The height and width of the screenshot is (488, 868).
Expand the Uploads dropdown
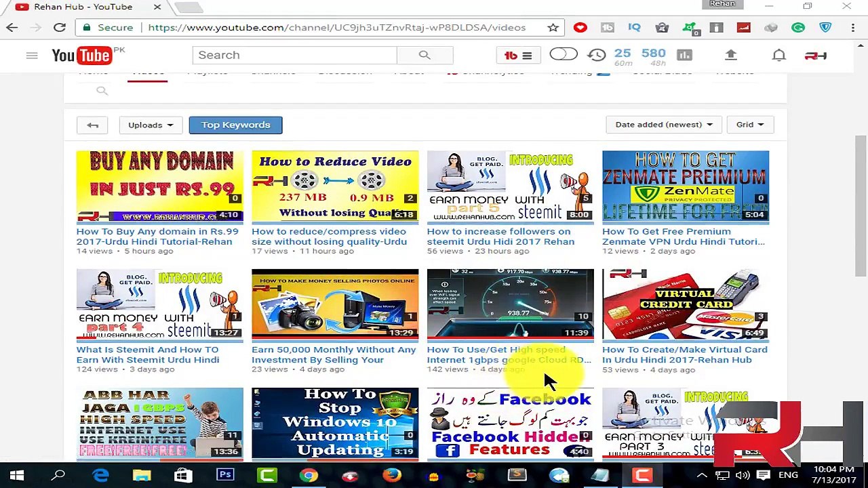tap(151, 125)
